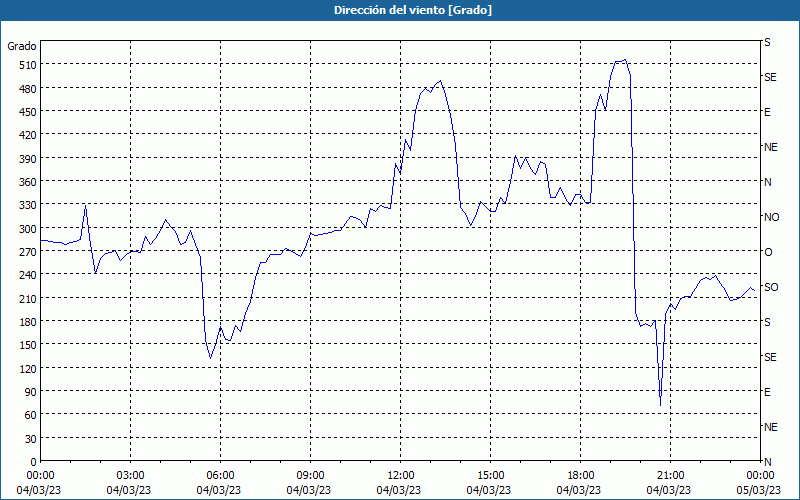Select the 0 value on the degree axis
Viewport: 800px width, 500px height.
pyautogui.click(x=34, y=462)
